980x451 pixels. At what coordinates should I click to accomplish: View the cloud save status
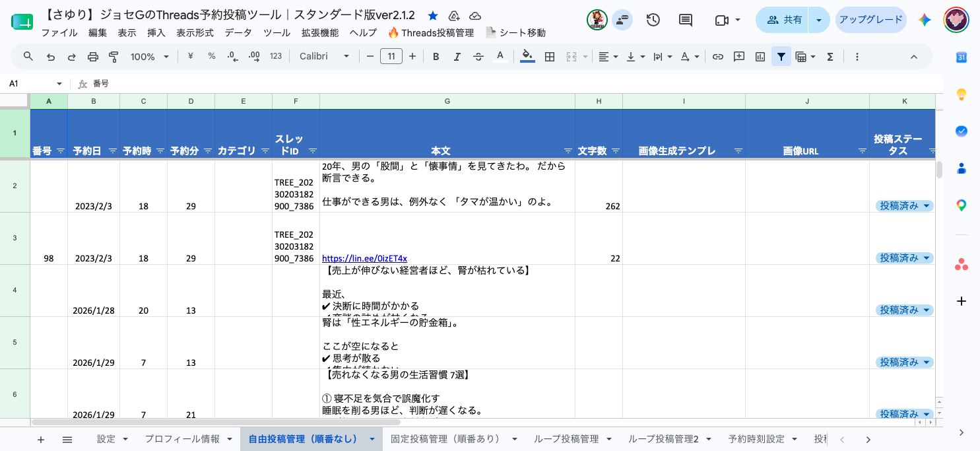pyautogui.click(x=475, y=16)
